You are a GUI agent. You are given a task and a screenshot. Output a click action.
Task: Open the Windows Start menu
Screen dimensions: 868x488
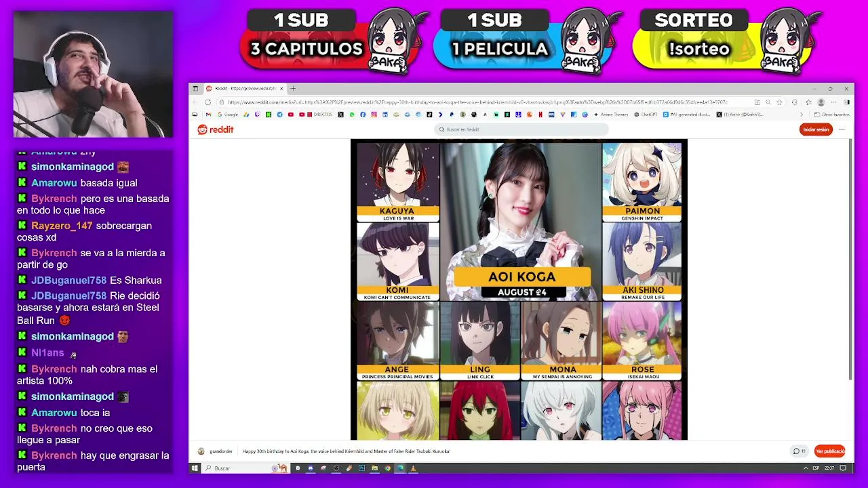[x=195, y=468]
